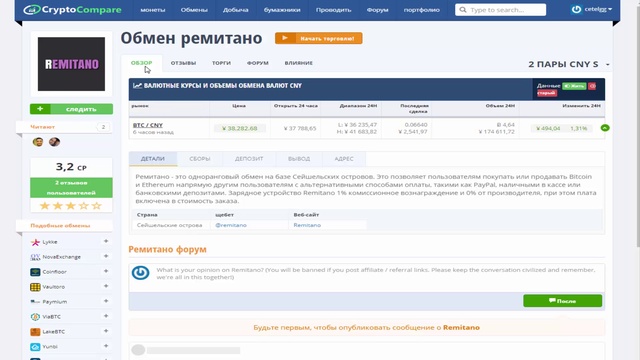Switch to the ОБЗОР tab
Screen dimensions: 640x360
[x=142, y=63]
